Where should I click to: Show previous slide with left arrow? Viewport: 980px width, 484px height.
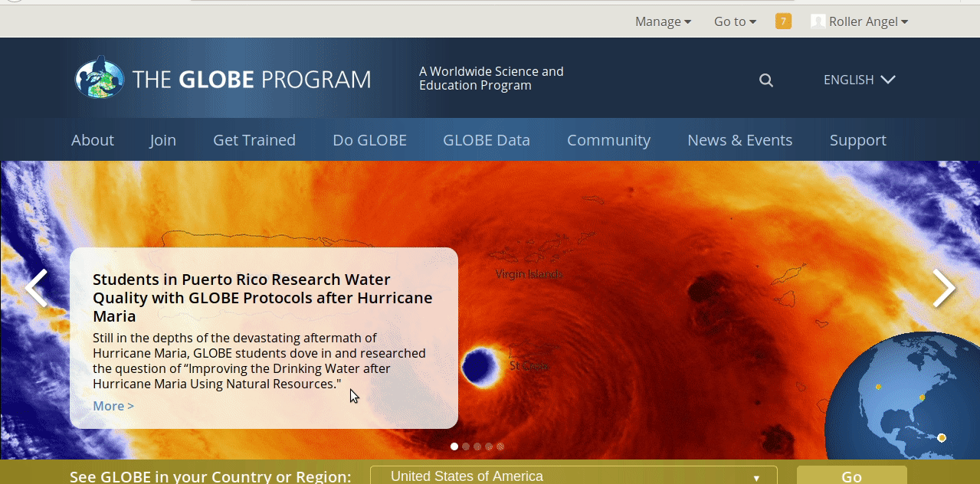tap(36, 289)
